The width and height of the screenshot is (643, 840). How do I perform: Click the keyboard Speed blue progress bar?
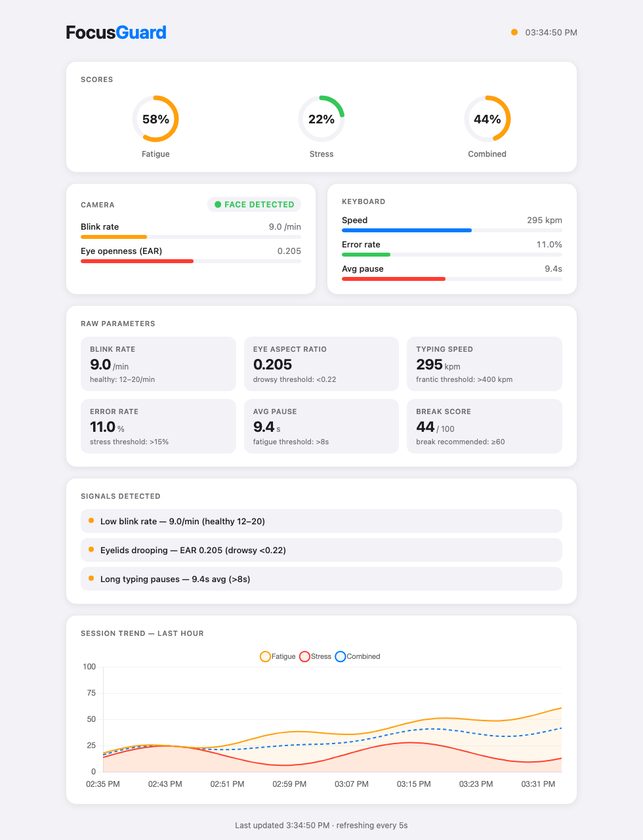407,230
